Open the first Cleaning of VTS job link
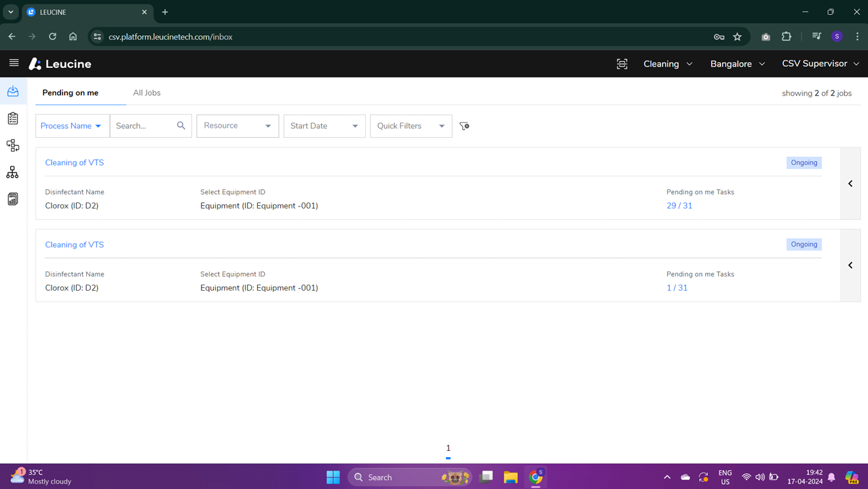Image resolution: width=868 pixels, height=489 pixels. (75, 163)
